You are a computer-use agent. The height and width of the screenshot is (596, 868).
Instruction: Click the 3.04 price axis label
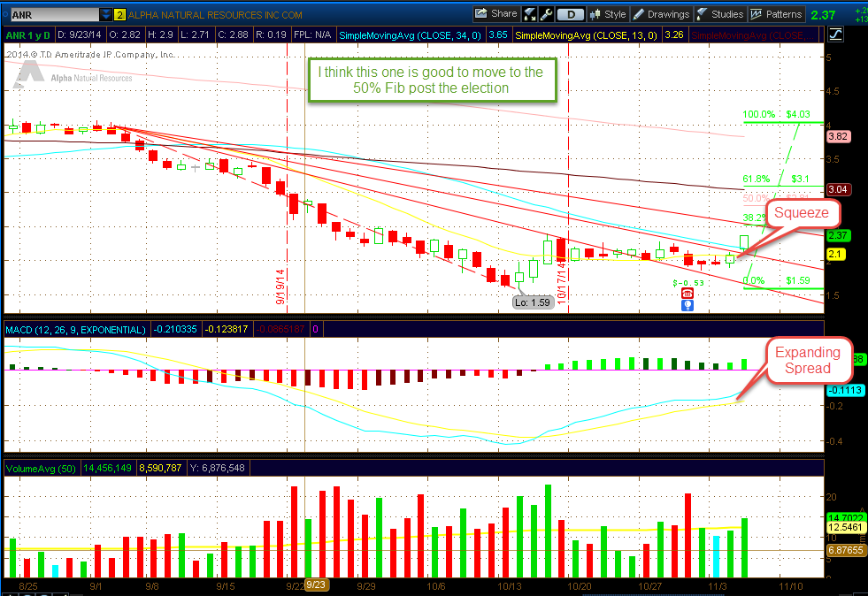click(838, 189)
